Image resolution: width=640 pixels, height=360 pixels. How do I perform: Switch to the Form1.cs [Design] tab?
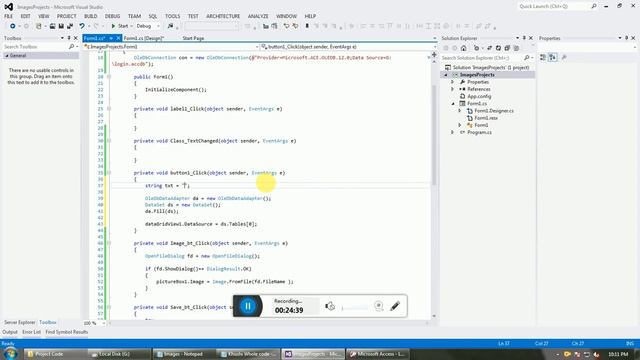pyautogui.click(x=143, y=38)
